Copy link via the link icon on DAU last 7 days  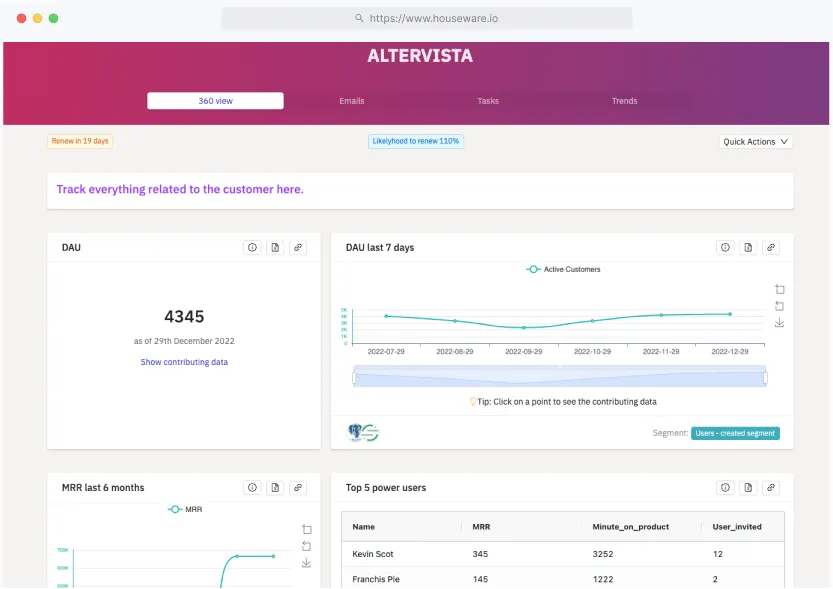tap(771, 247)
